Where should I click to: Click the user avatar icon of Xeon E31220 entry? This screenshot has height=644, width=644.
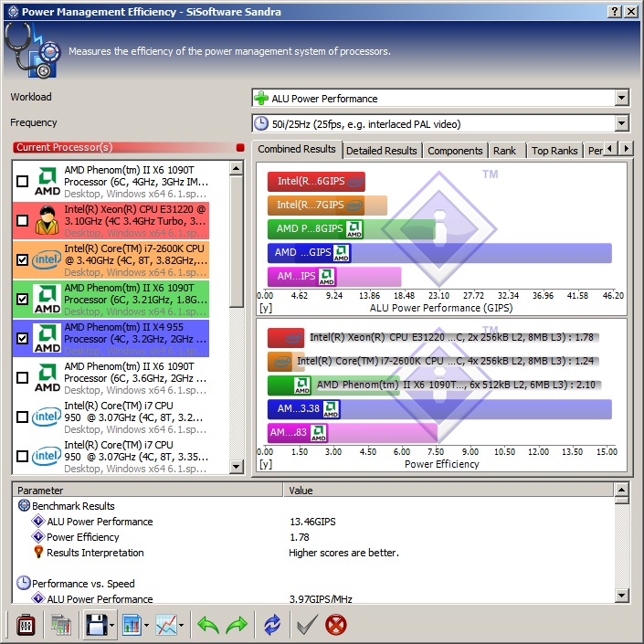click(x=47, y=220)
